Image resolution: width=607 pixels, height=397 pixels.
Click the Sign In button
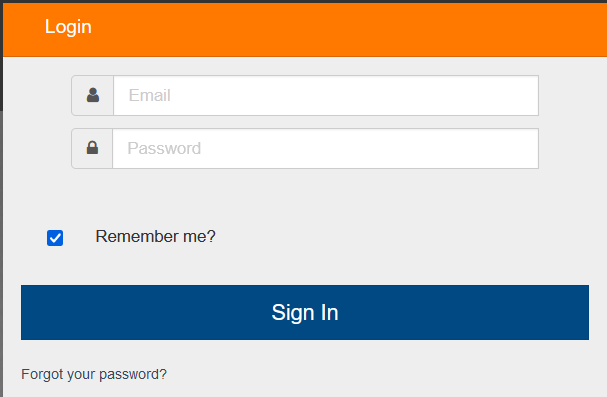click(305, 313)
